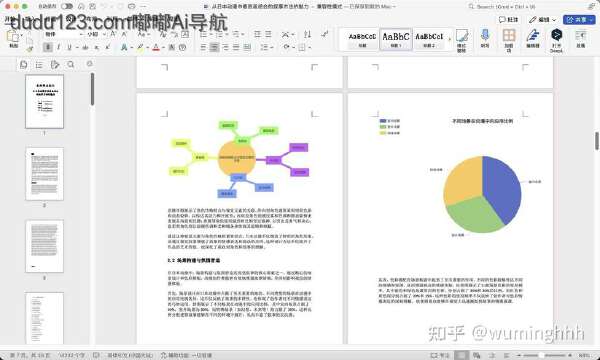The height and width of the screenshot is (360, 600).
Task: Click the Dictate microphone icon
Action: point(485,38)
